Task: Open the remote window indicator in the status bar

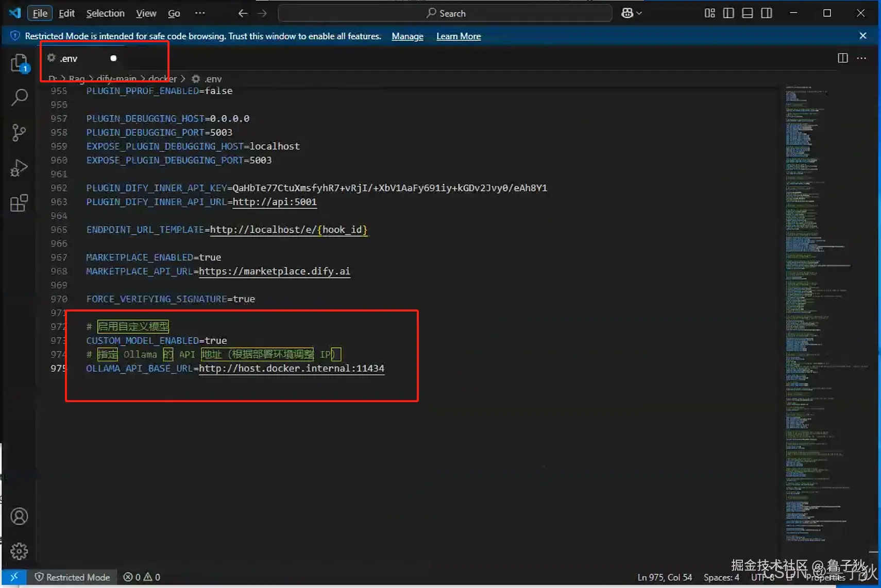Action: (14, 577)
